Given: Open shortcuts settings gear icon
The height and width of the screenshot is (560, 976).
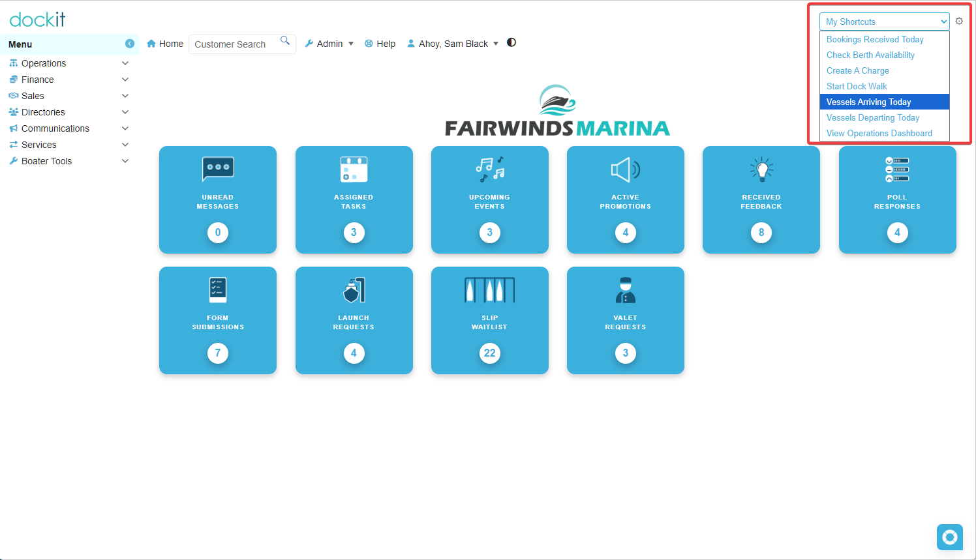Looking at the screenshot, I should point(959,21).
